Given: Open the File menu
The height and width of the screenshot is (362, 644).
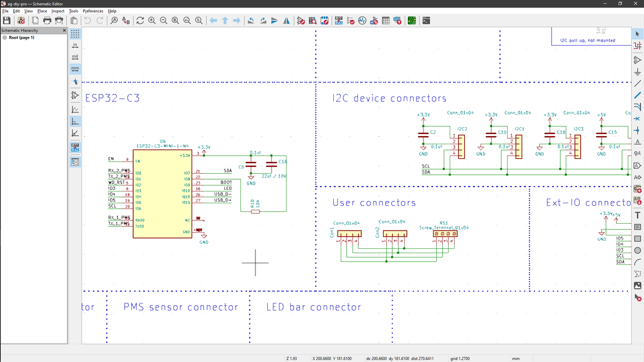Looking at the screenshot, I should (x=6, y=11).
